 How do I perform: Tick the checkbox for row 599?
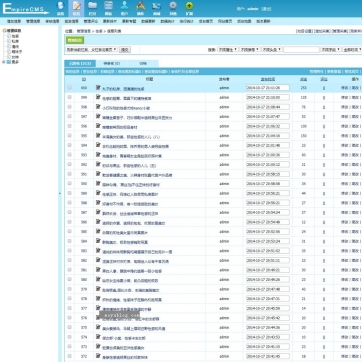coord(69,97)
